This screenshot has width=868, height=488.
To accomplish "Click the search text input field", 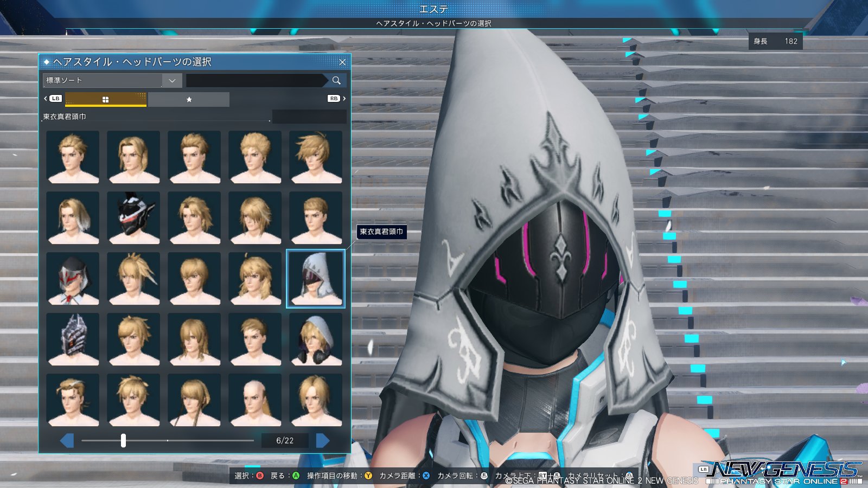I will click(255, 80).
